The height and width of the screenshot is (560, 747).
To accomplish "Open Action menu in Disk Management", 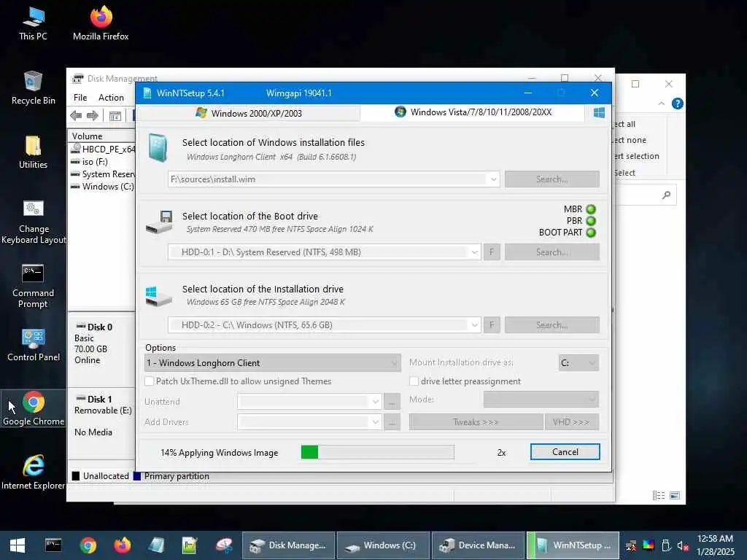I will 111,98.
